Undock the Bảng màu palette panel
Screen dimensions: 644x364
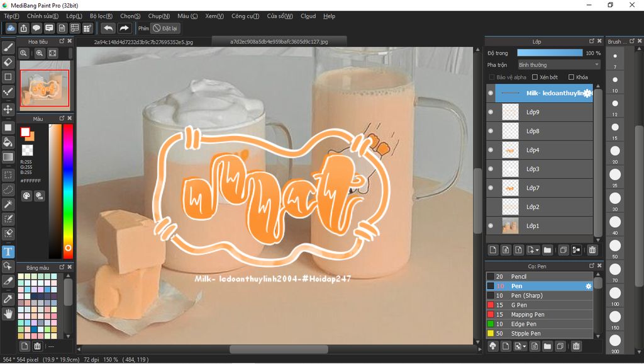(62, 268)
